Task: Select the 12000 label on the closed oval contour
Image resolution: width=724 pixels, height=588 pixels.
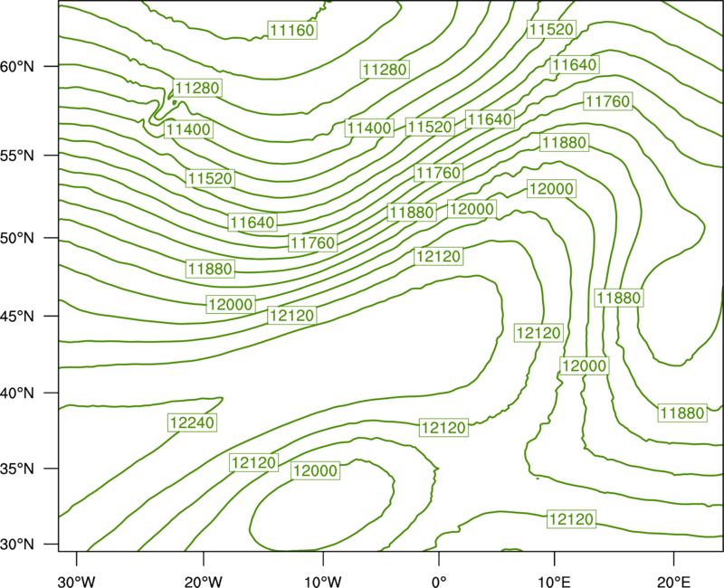Action: coord(316,470)
